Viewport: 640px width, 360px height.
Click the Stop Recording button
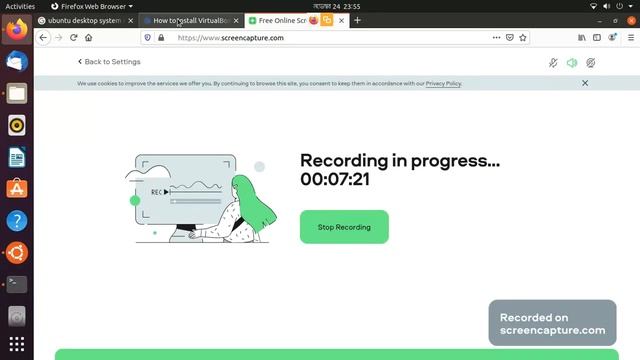point(344,227)
